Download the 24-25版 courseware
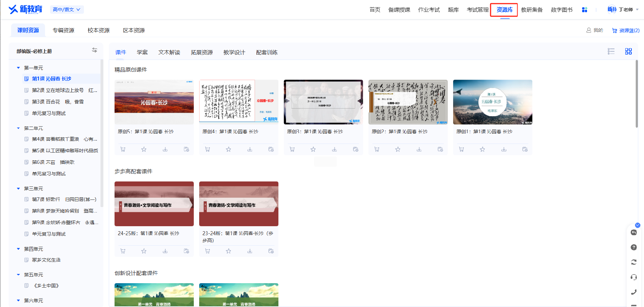 [x=165, y=251]
